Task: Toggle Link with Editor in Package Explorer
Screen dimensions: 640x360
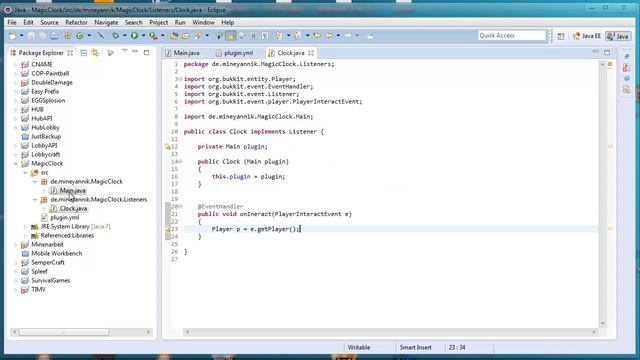Action: tap(95, 53)
